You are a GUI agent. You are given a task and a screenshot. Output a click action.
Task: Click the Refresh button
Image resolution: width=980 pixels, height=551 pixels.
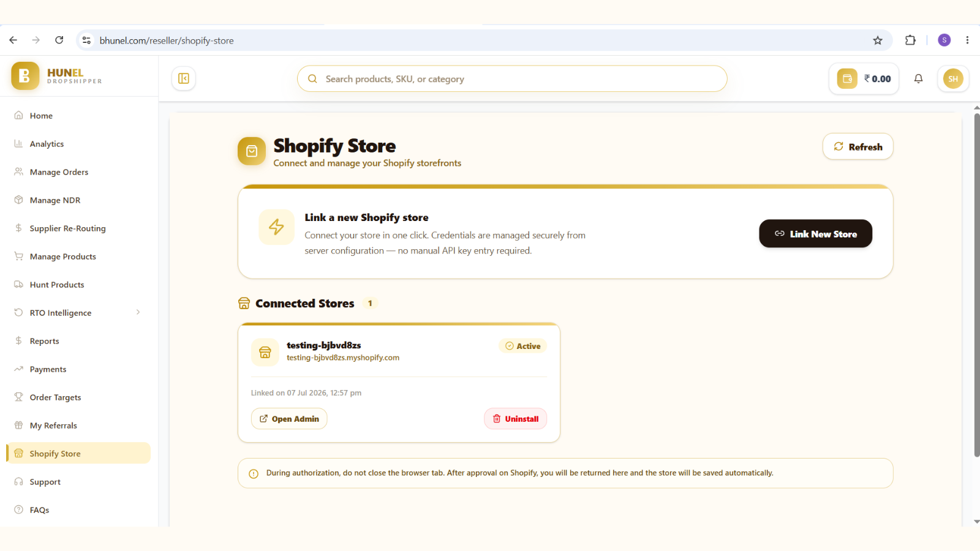pyautogui.click(x=858, y=146)
